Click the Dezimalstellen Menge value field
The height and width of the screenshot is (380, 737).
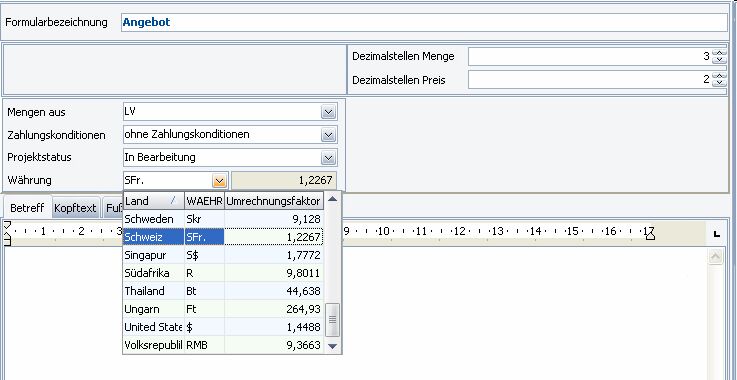590,56
